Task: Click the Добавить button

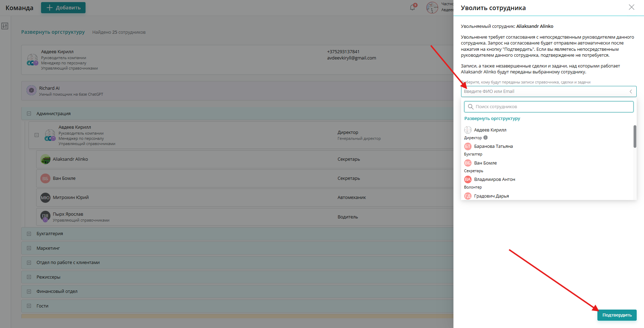Action: click(x=63, y=8)
